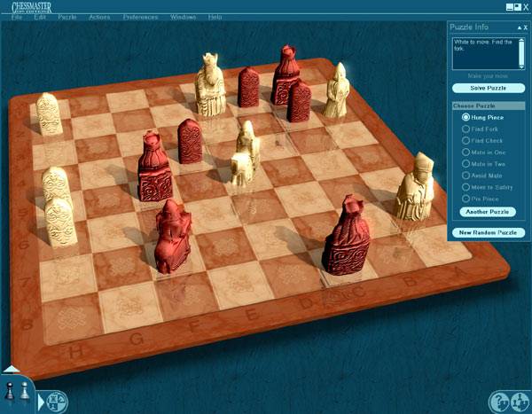Viewport: 532px width, 414px height.
Task: Click the Solve Puzzle button
Action: click(487, 89)
